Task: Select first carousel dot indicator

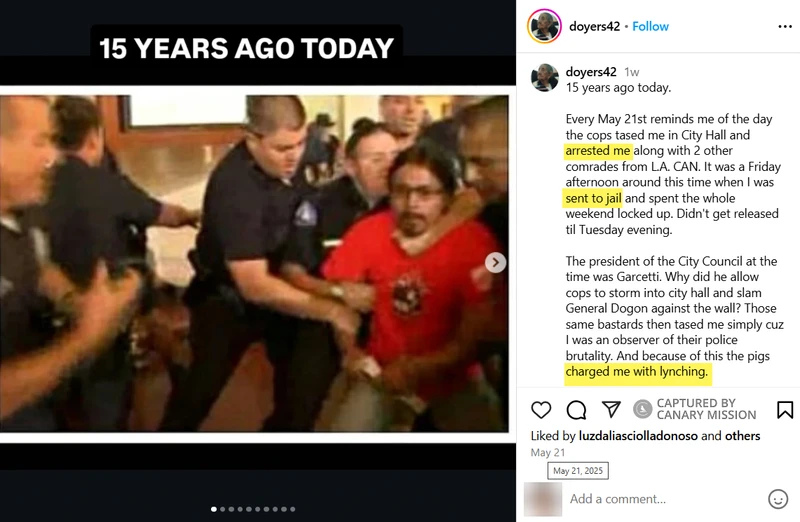Action: click(214, 509)
